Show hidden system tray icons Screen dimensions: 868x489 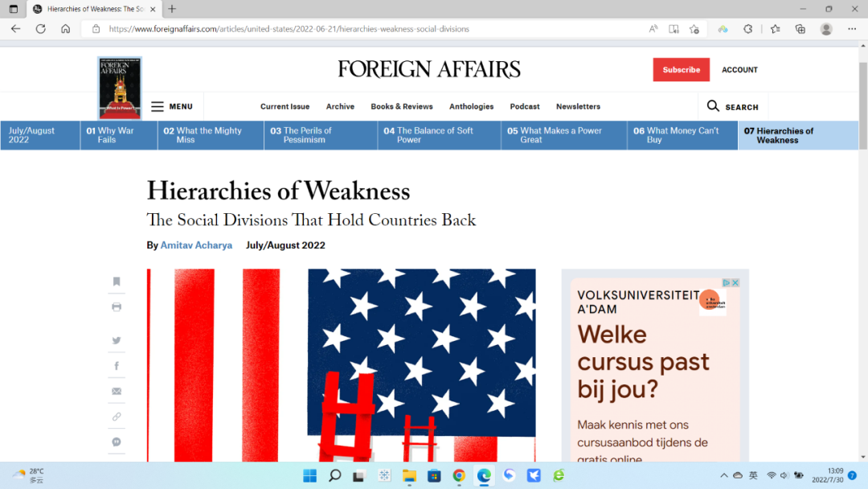[723, 475]
